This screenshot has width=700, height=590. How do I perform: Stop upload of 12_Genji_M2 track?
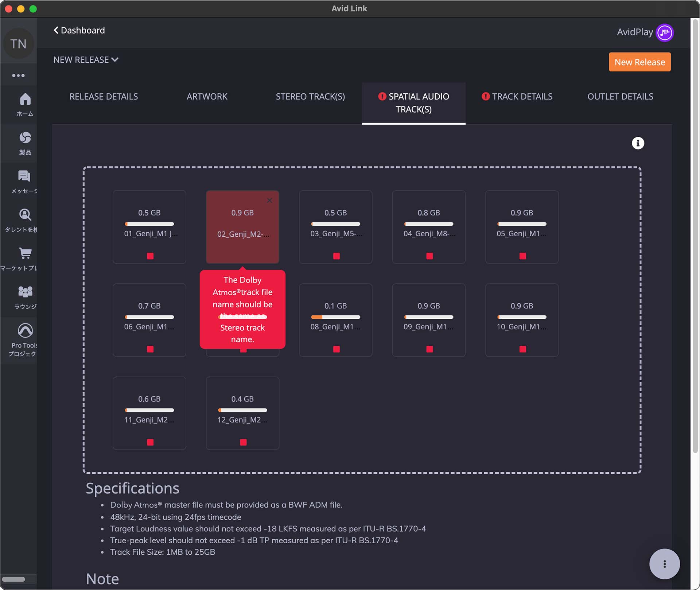coord(243,442)
